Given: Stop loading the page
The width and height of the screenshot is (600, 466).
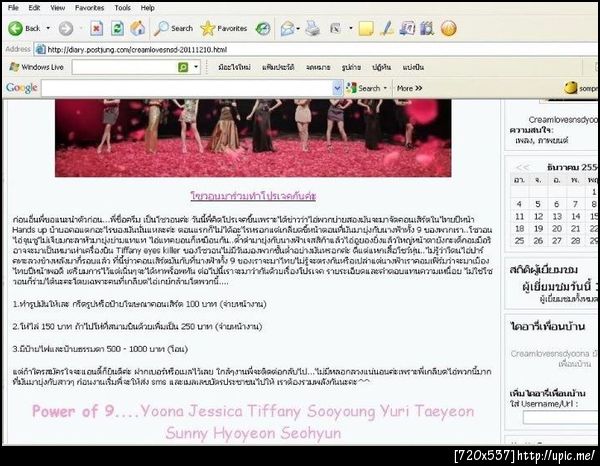Looking at the screenshot, I should click(96, 28).
